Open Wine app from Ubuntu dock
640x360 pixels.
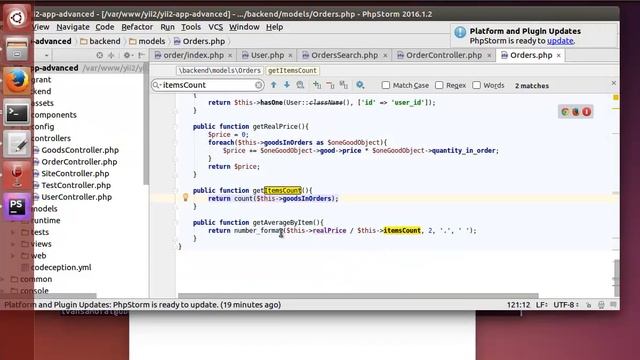point(17,176)
